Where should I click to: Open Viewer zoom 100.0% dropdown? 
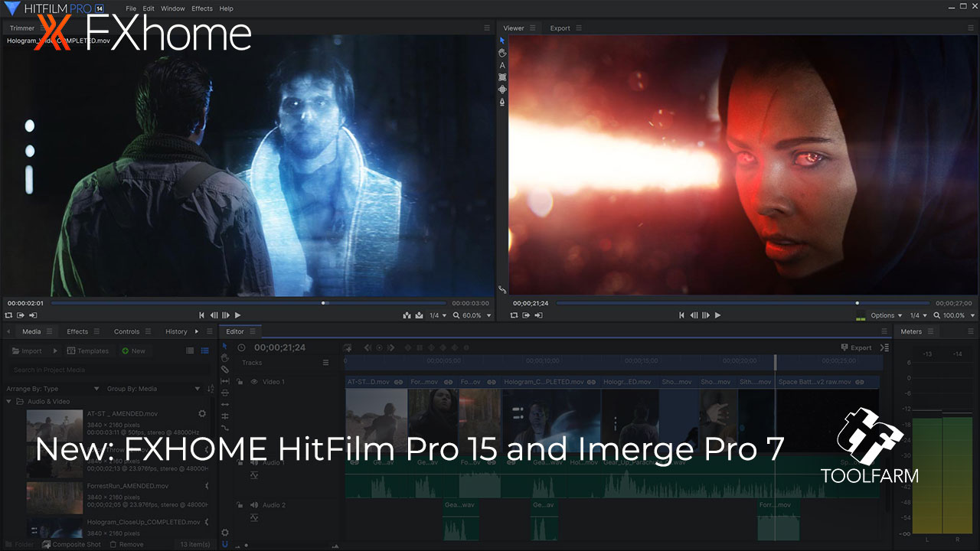click(955, 315)
